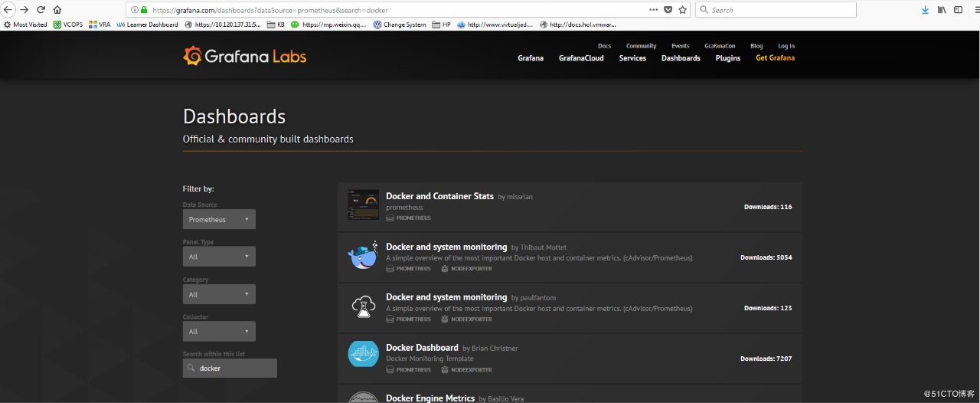Open the Plugins nav item
Viewport: 980px width, 403px height.
728,58
